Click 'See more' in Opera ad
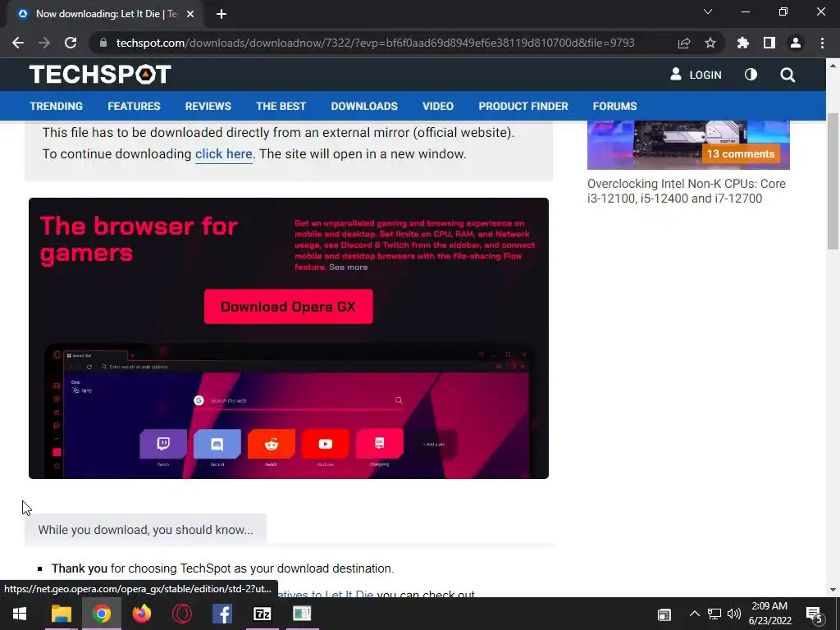 tap(348, 267)
